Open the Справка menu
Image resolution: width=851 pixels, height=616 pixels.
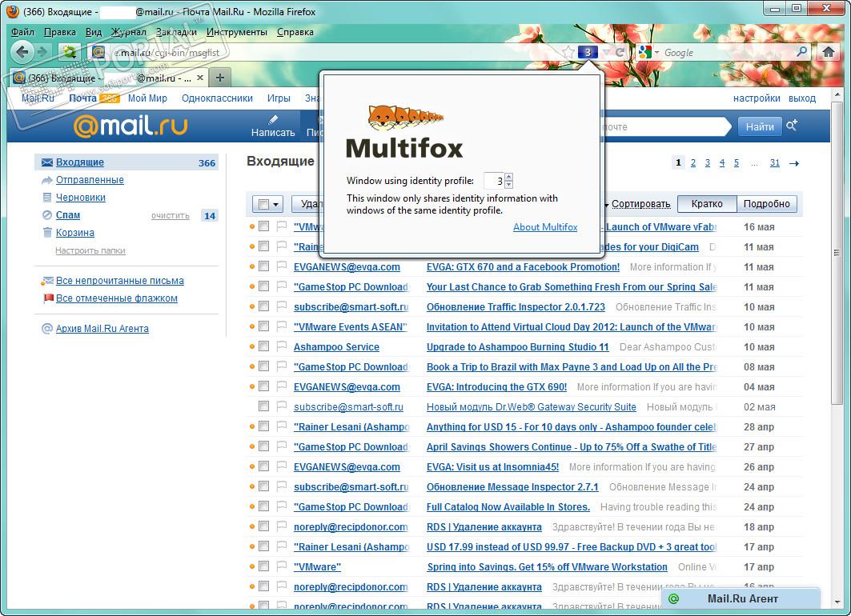[x=295, y=32]
